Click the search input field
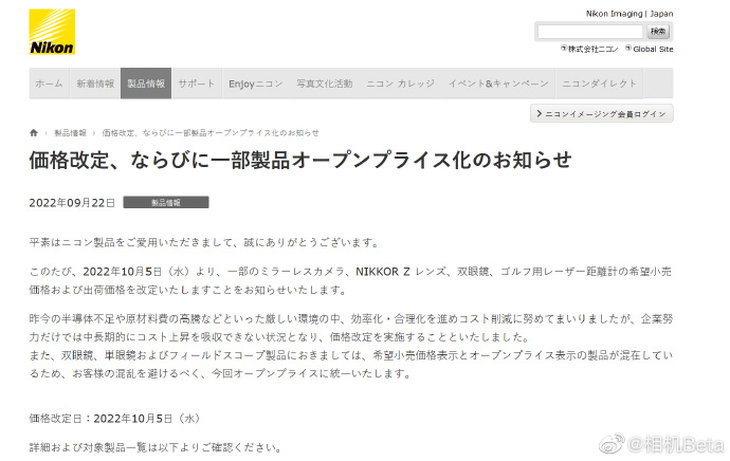Viewport: 730px width, 461px height. tap(590, 32)
